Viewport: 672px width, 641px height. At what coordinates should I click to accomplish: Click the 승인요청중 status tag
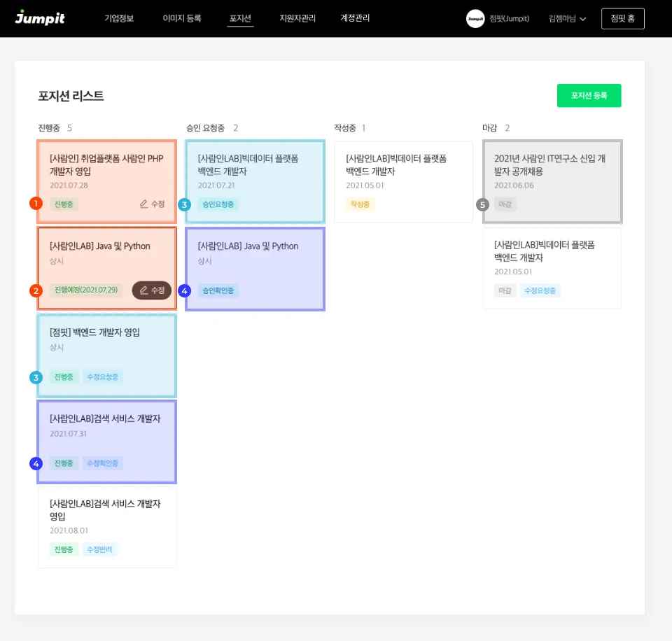pos(218,204)
